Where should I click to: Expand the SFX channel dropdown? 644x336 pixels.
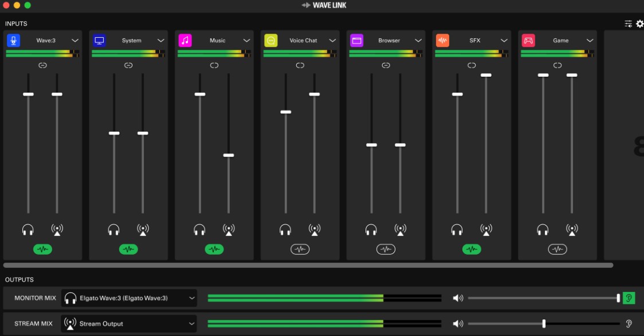[x=504, y=41]
